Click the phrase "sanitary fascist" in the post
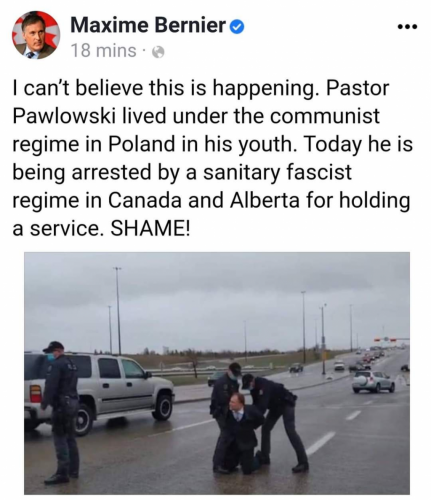This screenshot has width=431, height=500. [277, 173]
